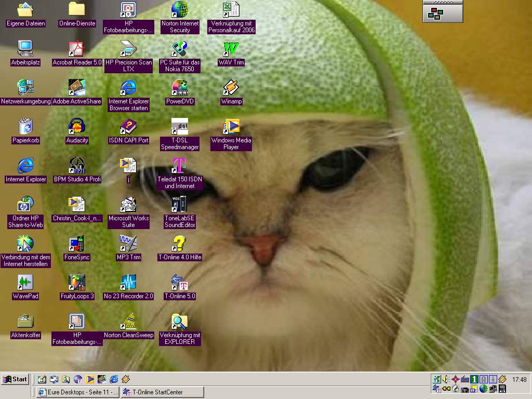Switch to Eure Desktops taskbar window

pyautogui.click(x=78, y=392)
